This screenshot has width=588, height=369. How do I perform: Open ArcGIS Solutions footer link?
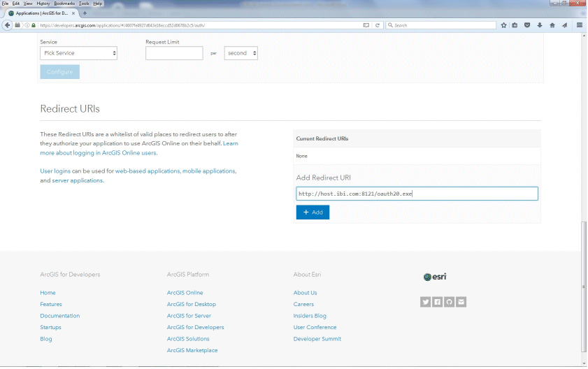click(188, 339)
